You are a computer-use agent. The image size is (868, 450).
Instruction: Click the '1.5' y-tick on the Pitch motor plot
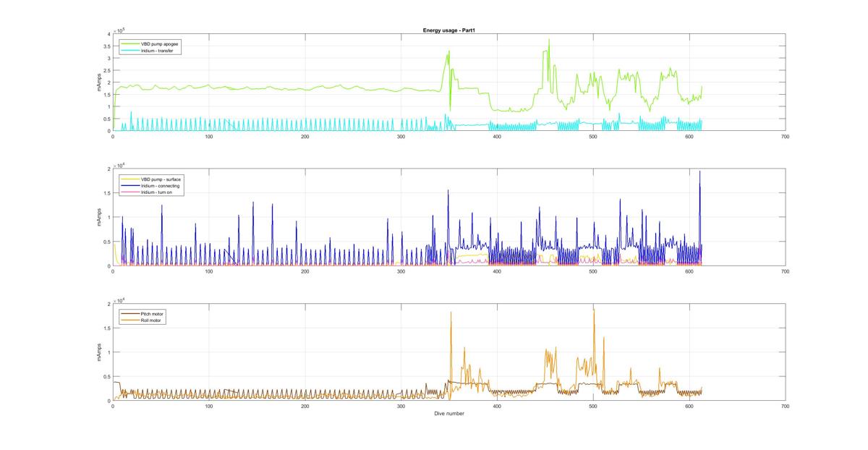click(x=106, y=328)
